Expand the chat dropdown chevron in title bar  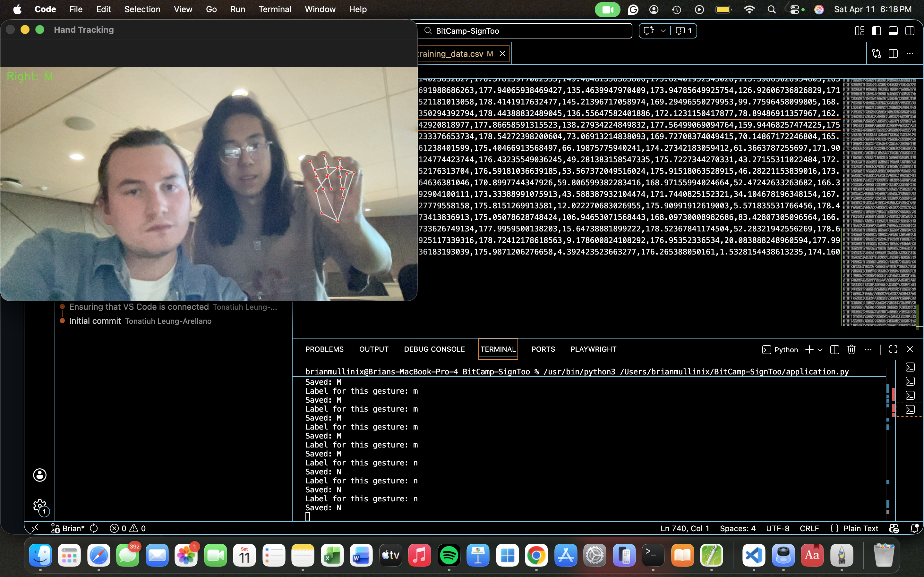coord(663,31)
